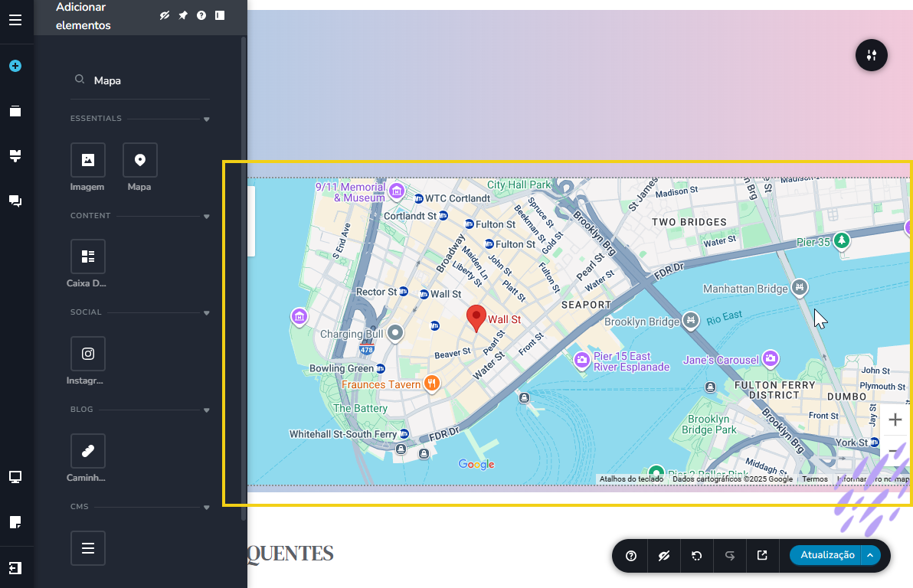Click The Battery park label
Screen dimensions: 913x588
coord(361,408)
